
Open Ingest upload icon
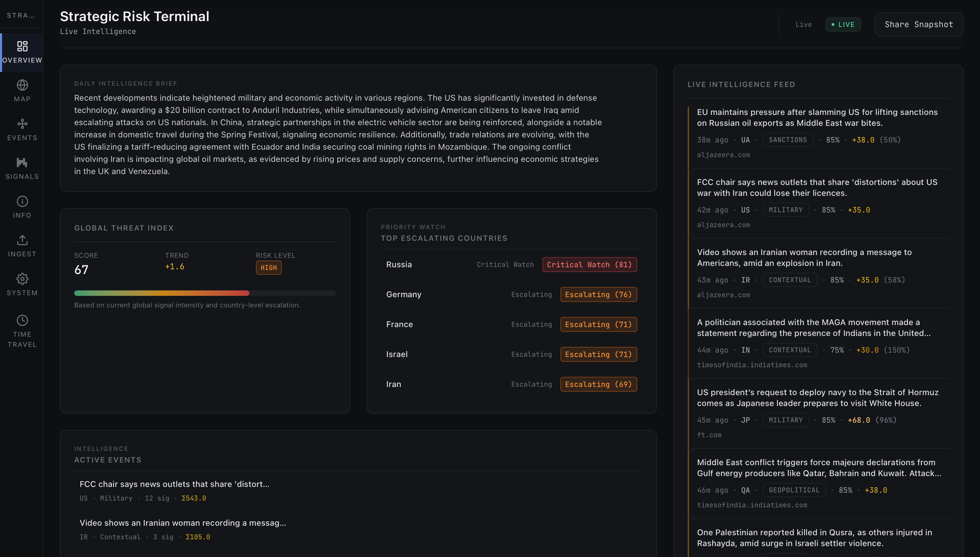(22, 240)
